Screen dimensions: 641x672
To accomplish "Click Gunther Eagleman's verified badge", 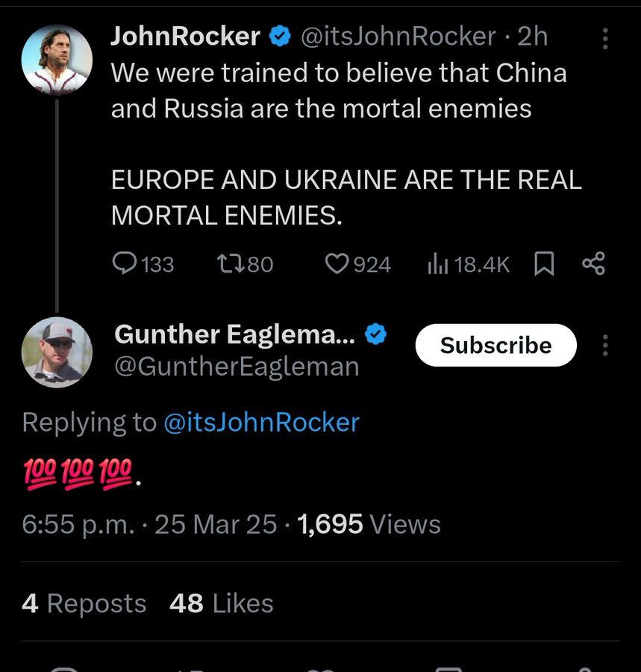I will pos(376,335).
